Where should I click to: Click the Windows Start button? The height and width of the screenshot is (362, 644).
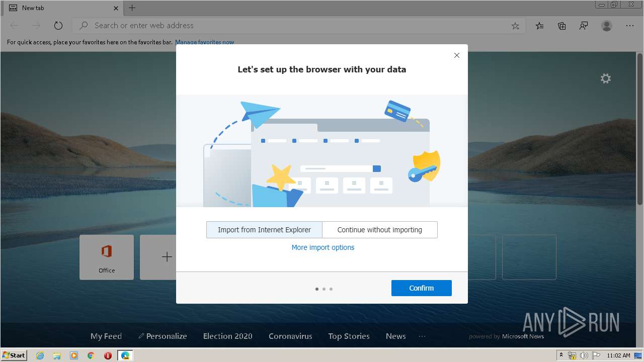[14, 355]
